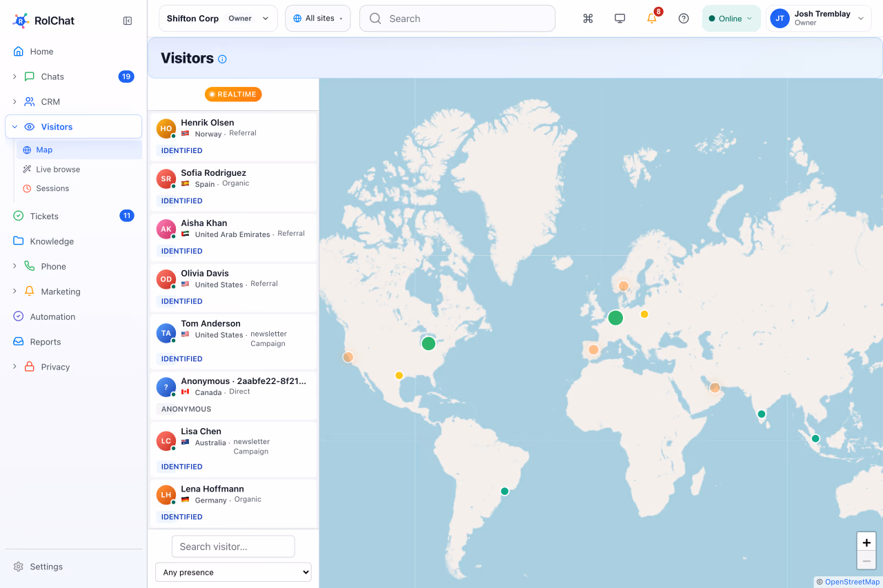The width and height of the screenshot is (883, 588).
Task: Open the Any presence dropdown
Action: click(x=233, y=572)
